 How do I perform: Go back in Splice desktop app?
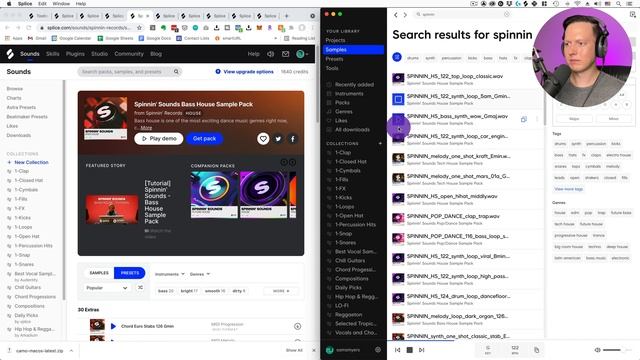pos(396,15)
